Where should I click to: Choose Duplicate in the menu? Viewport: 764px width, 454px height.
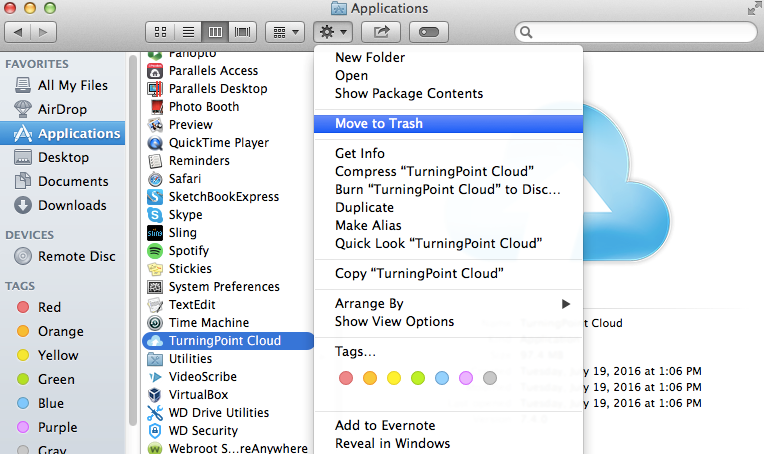point(448,208)
